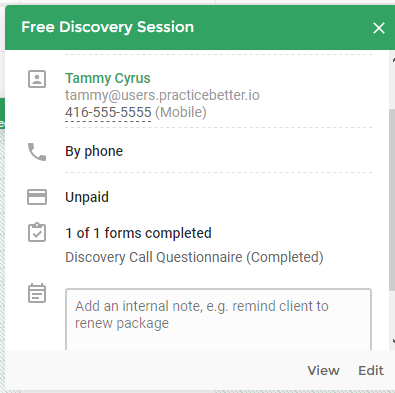The width and height of the screenshot is (395, 393).
Task: Click the scrollbar down arrow
Action: point(393,341)
